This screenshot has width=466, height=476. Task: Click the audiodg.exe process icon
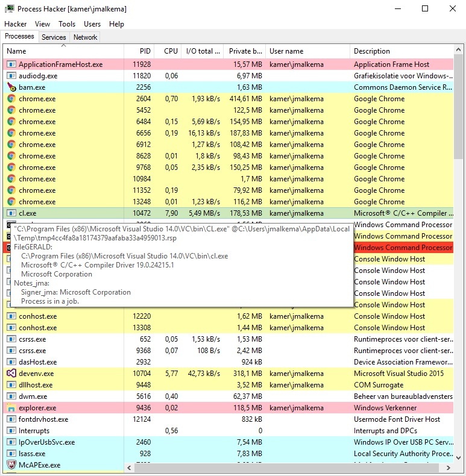[11, 76]
